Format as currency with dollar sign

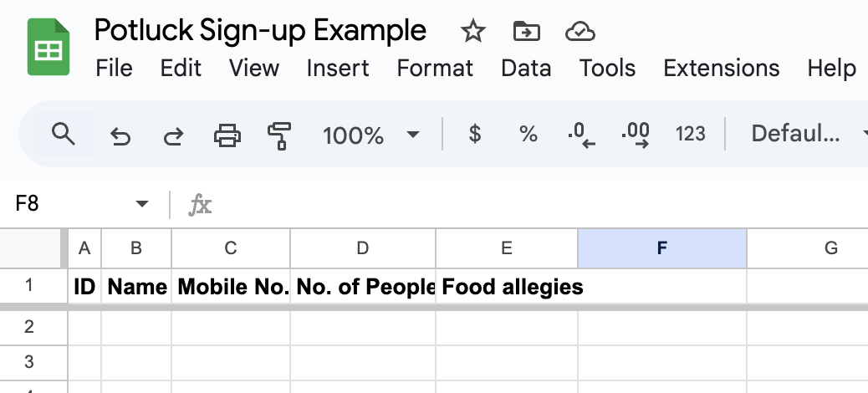coord(475,134)
